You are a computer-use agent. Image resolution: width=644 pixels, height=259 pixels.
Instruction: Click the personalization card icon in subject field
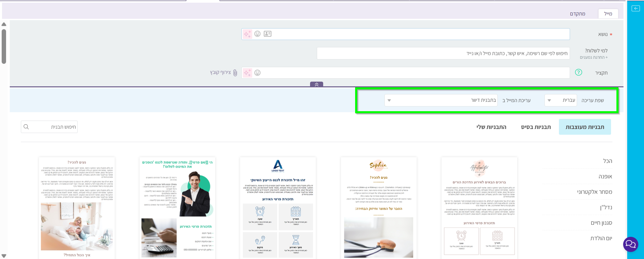click(x=268, y=34)
